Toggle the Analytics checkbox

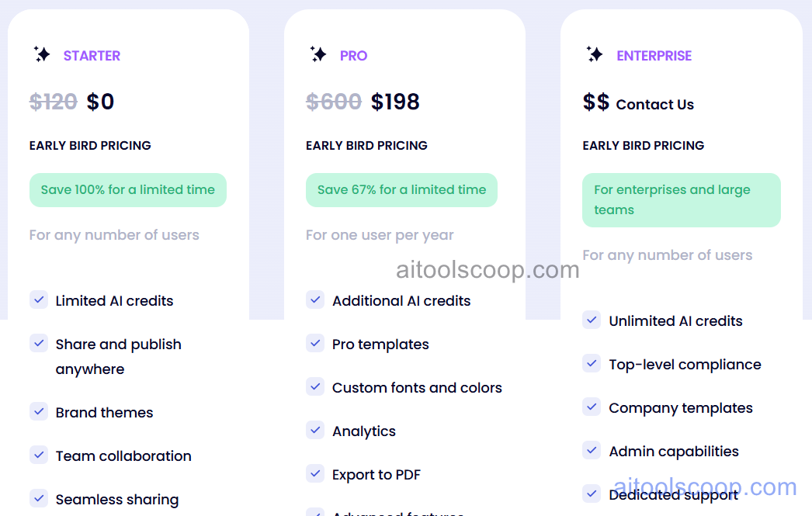pos(315,430)
